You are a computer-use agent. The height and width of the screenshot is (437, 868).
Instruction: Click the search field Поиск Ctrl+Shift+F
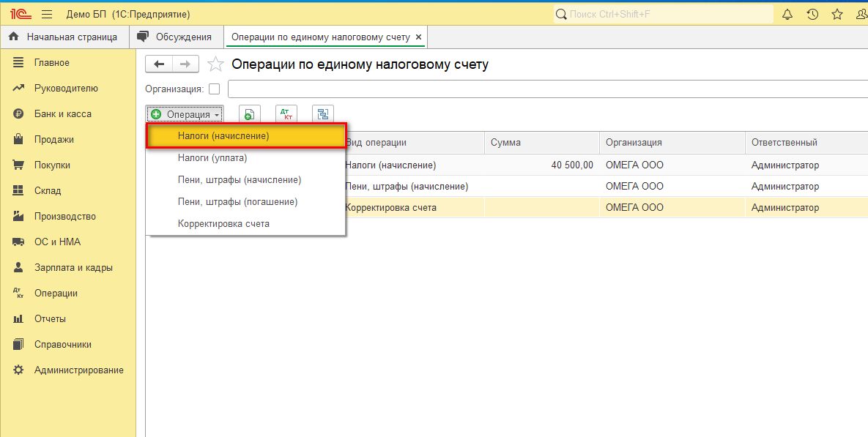click(663, 15)
